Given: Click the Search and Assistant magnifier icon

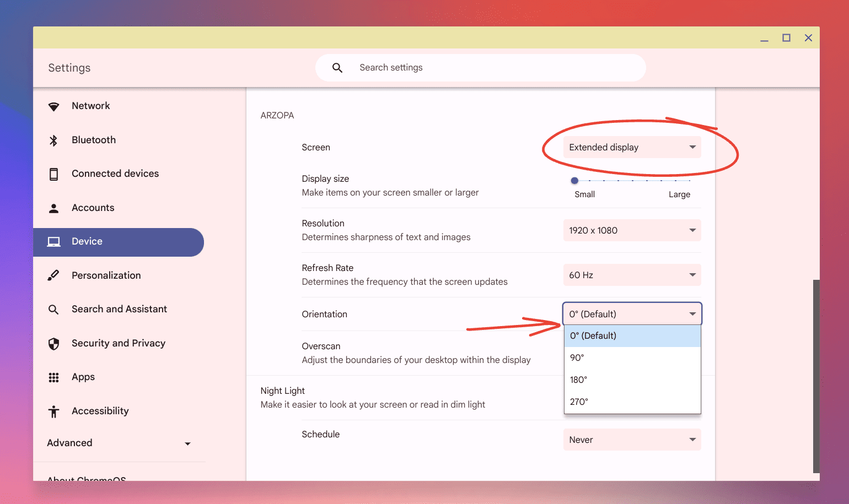Looking at the screenshot, I should coord(53,310).
